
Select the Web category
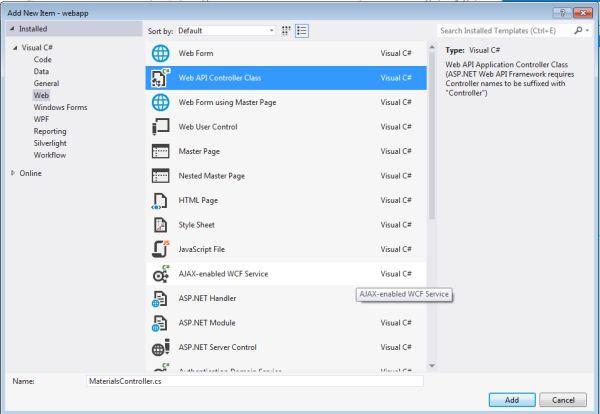[41, 95]
